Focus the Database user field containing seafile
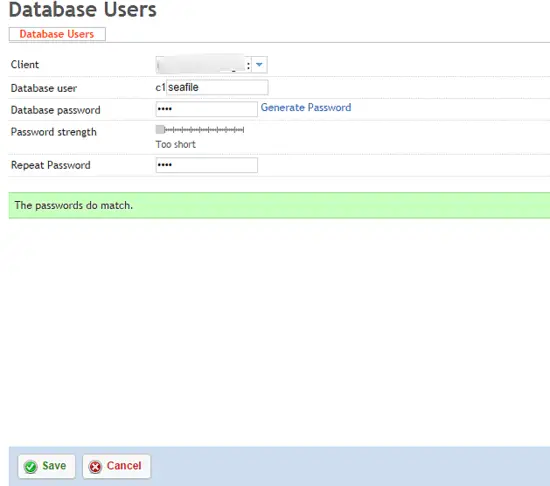Screen dimensions: 550x486 coord(217,87)
